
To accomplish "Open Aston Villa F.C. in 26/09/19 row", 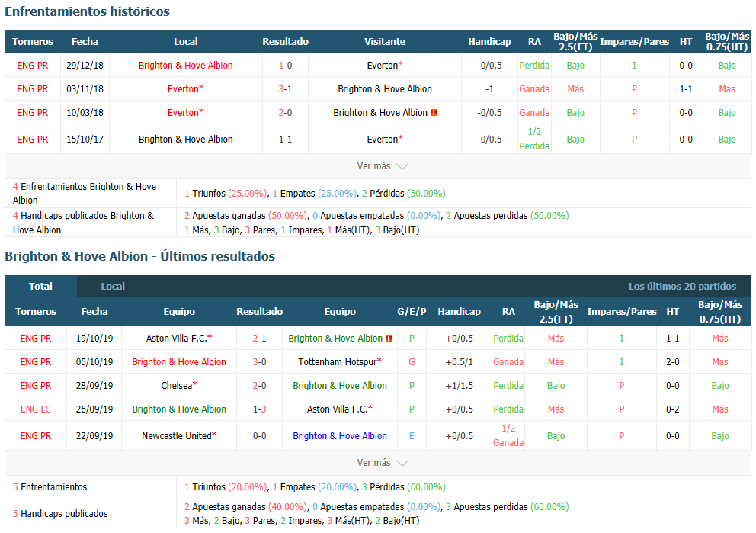I will click(x=340, y=409).
